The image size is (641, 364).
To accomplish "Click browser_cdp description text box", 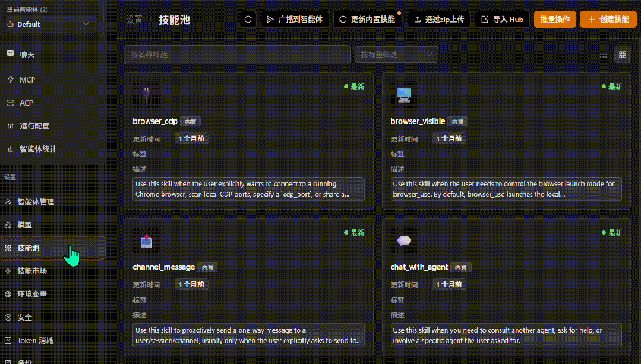I will coord(248,189).
